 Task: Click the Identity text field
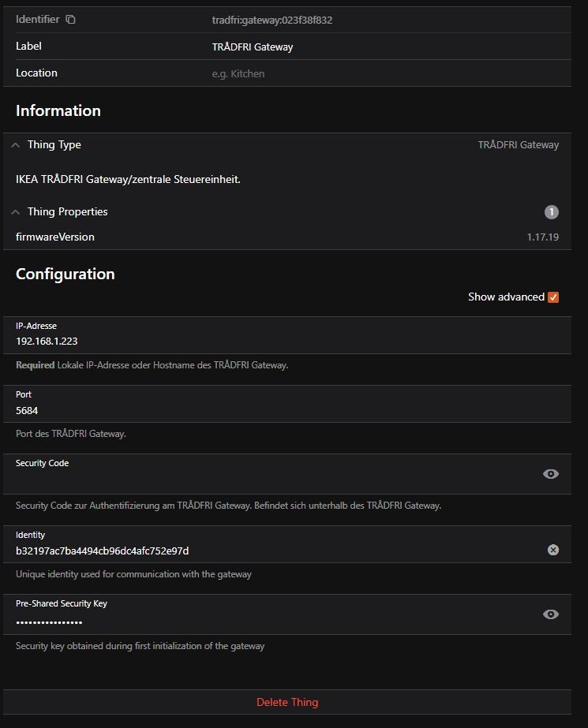tap(268, 551)
